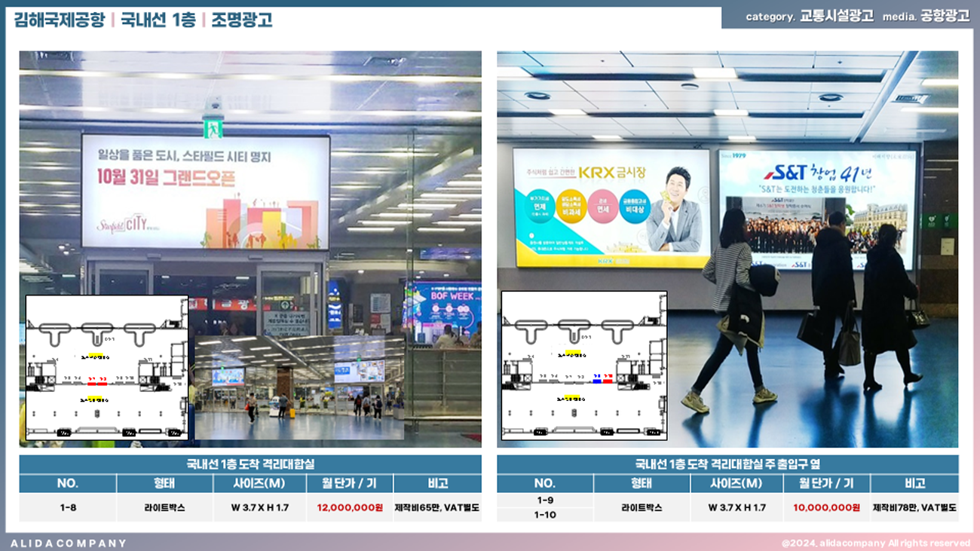
Task: Select the 김해국제공항 title text
Action: pyautogui.click(x=60, y=20)
